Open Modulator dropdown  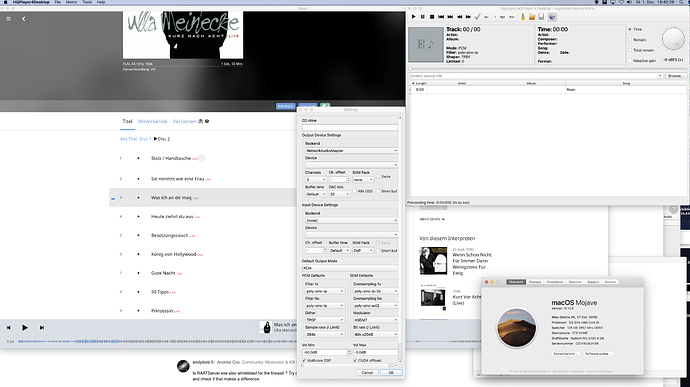click(x=375, y=320)
